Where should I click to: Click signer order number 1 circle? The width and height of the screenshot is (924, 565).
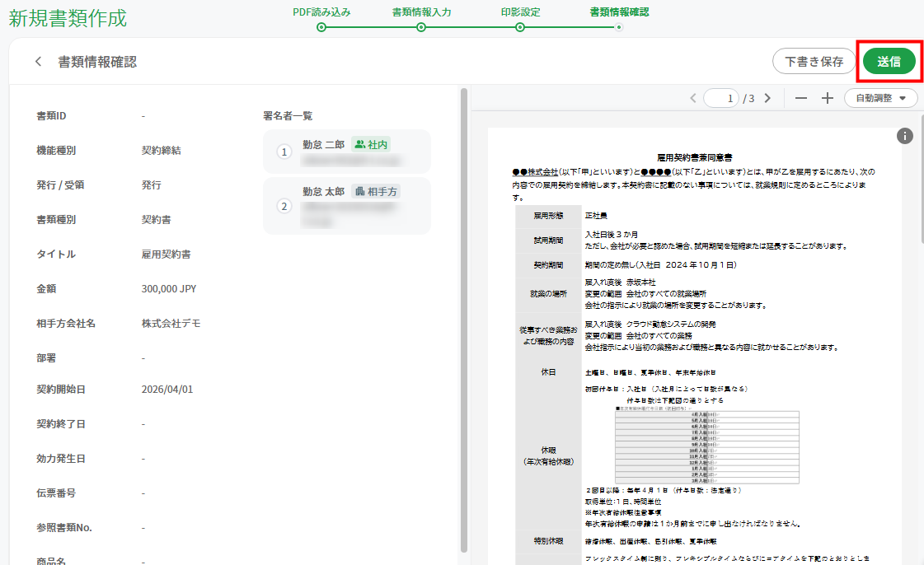click(284, 152)
